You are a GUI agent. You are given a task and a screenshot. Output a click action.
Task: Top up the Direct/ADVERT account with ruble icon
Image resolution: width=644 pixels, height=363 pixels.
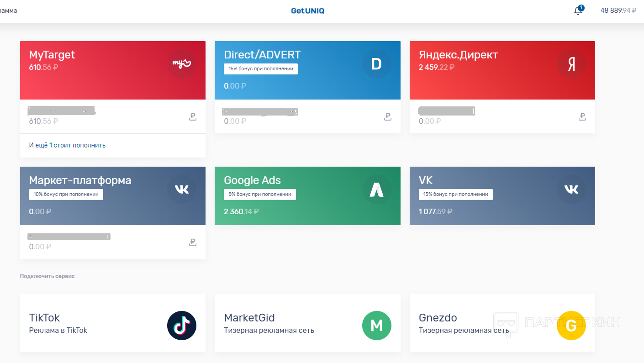point(388,117)
